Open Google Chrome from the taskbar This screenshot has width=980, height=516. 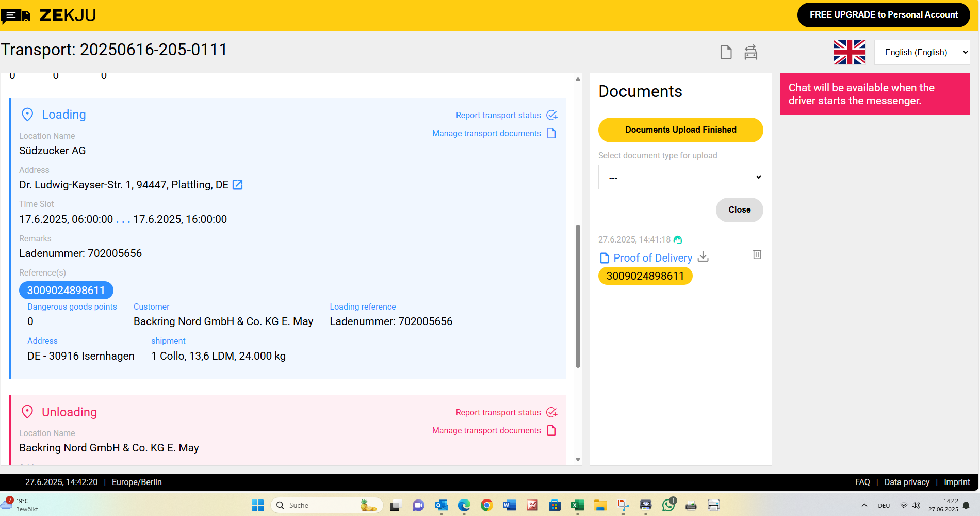[x=486, y=505]
